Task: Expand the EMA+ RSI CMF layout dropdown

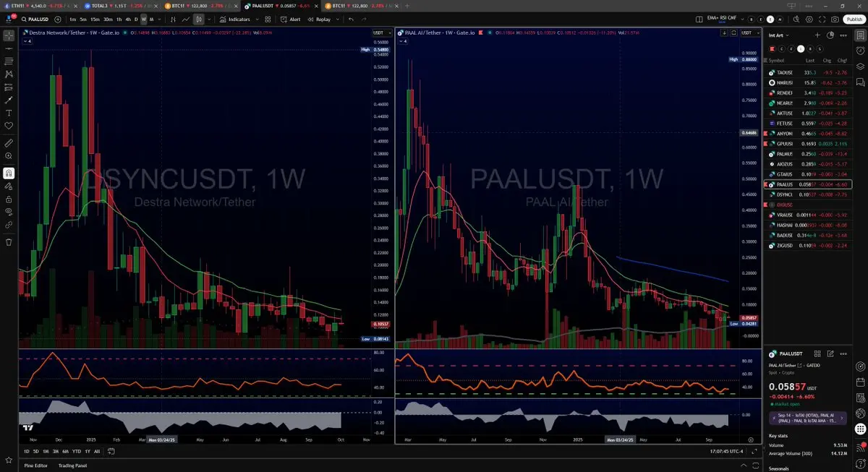Action: (742, 19)
